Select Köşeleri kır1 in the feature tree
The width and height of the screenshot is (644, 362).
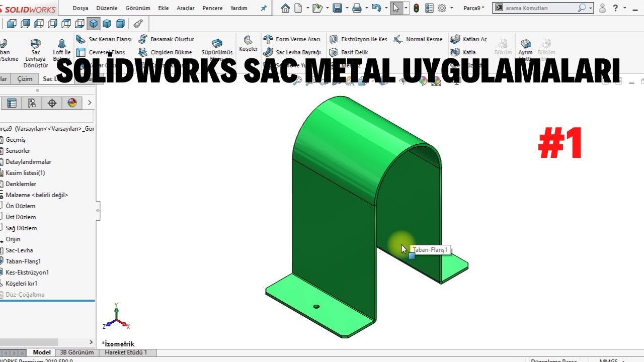[21, 284]
